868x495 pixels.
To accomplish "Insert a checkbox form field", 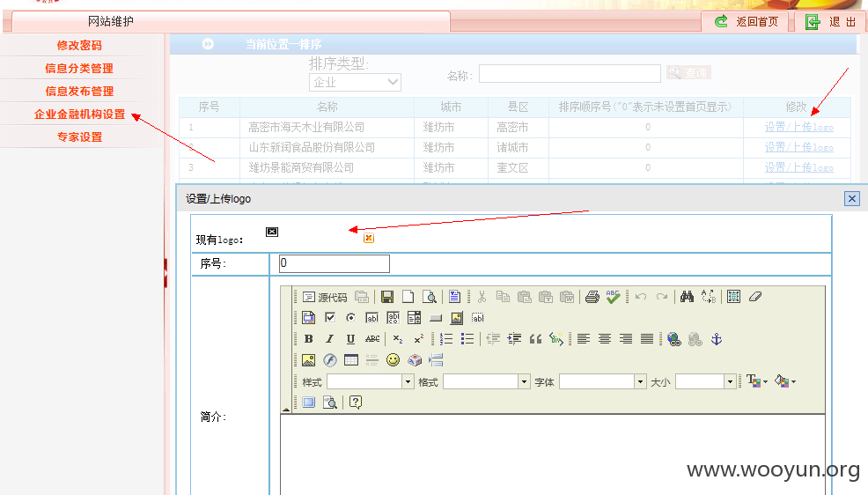I will click(x=330, y=318).
